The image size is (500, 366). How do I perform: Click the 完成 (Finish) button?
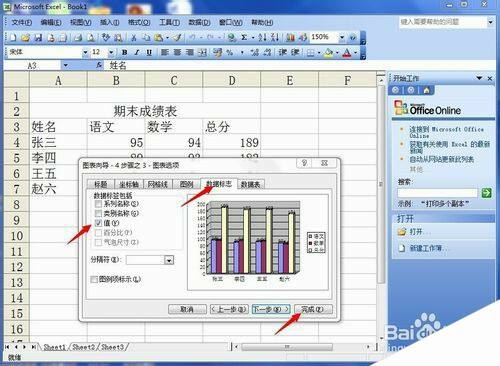313,309
